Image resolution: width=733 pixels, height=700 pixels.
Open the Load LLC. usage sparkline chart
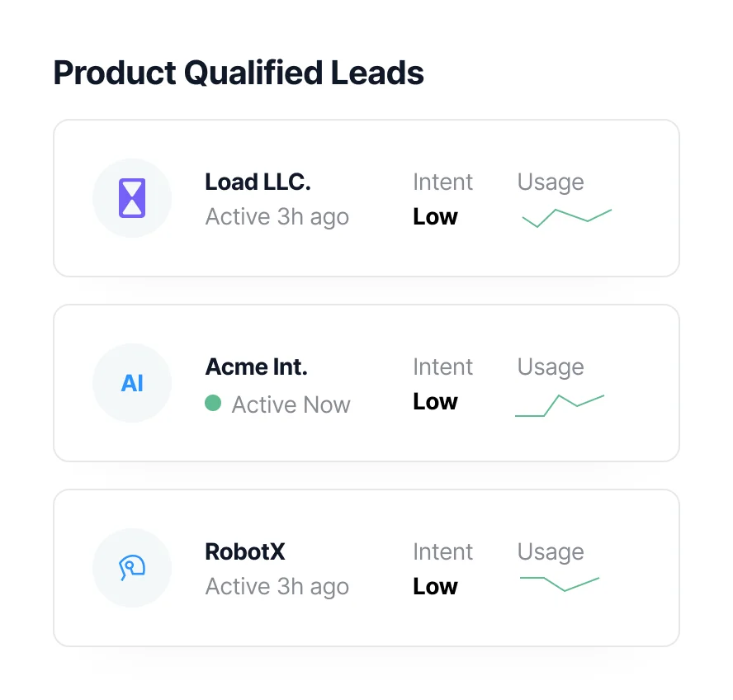click(x=567, y=218)
